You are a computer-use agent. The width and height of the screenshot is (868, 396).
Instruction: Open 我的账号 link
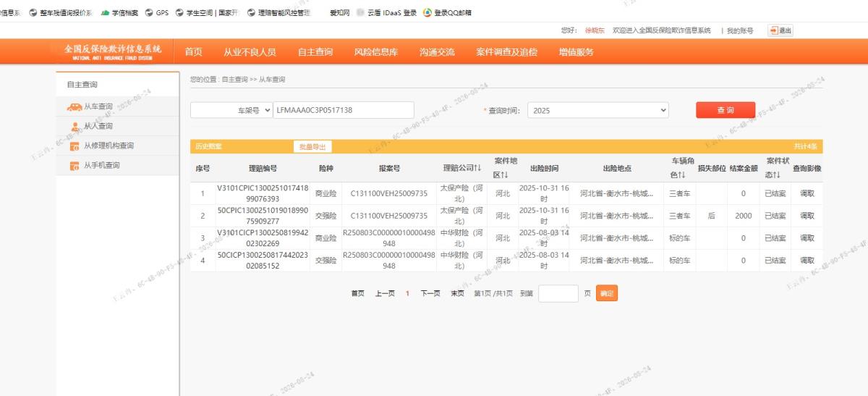[x=740, y=31]
